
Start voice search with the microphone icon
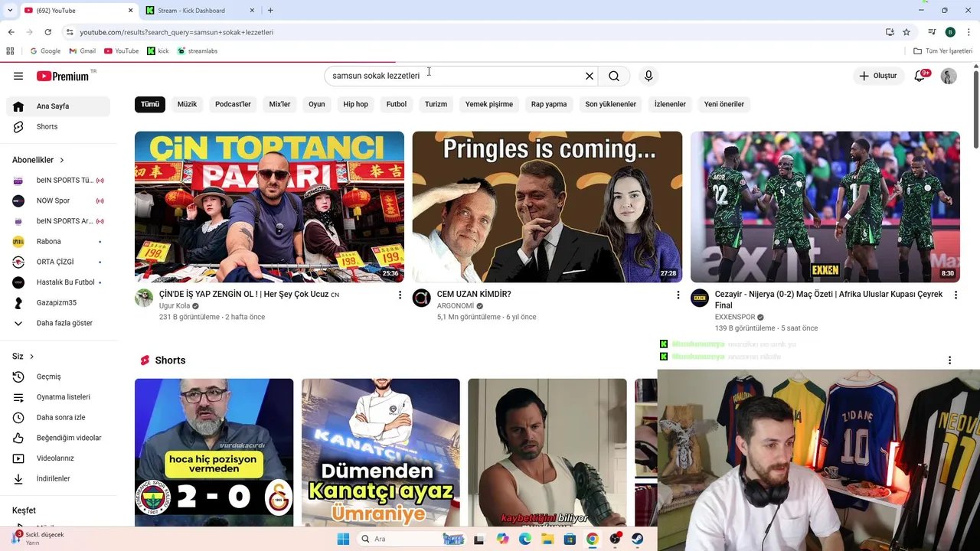[648, 76]
